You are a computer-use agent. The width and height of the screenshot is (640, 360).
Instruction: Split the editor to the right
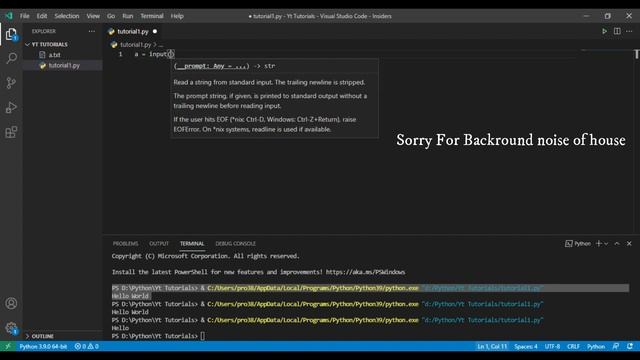click(x=617, y=31)
